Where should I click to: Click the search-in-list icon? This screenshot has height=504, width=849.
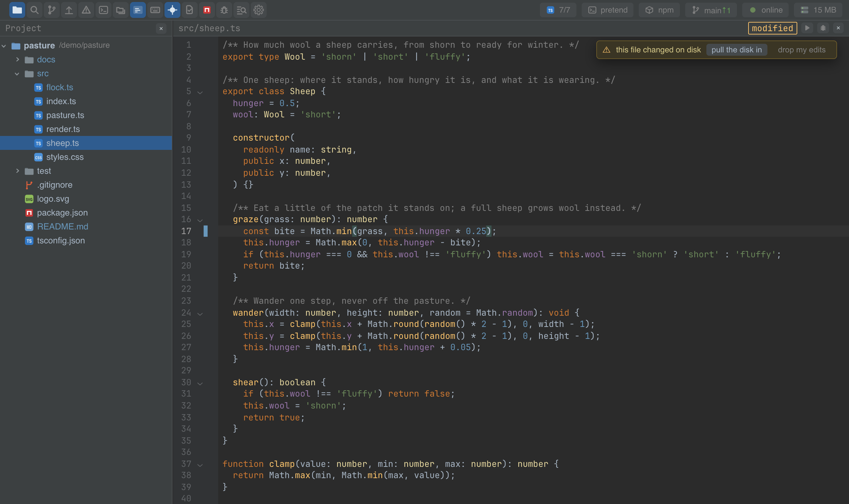[241, 10]
